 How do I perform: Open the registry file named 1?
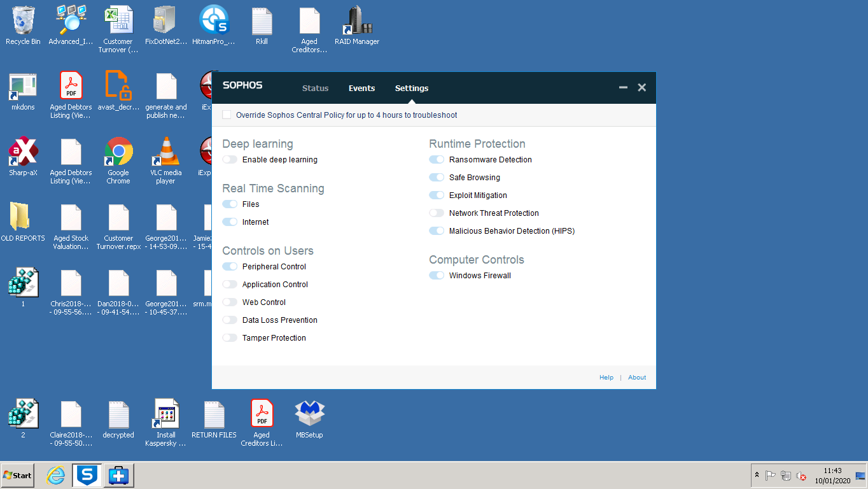(23, 283)
